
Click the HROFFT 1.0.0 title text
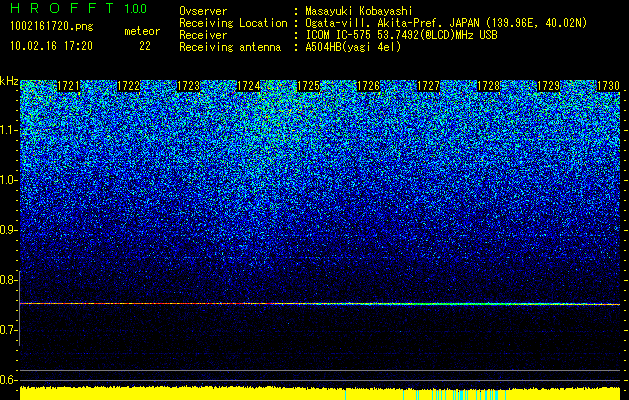coord(78,8)
